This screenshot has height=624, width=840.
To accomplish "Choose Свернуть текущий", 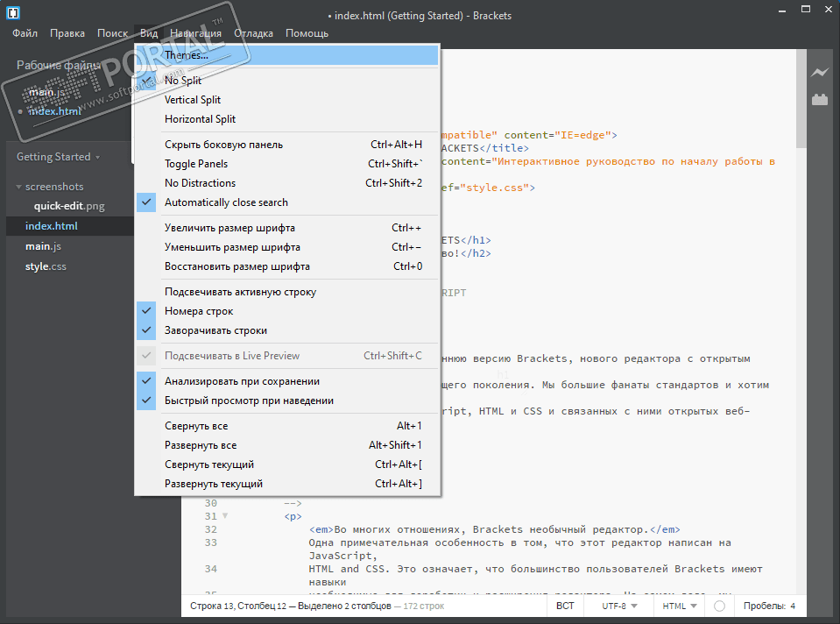I will 287,464.
